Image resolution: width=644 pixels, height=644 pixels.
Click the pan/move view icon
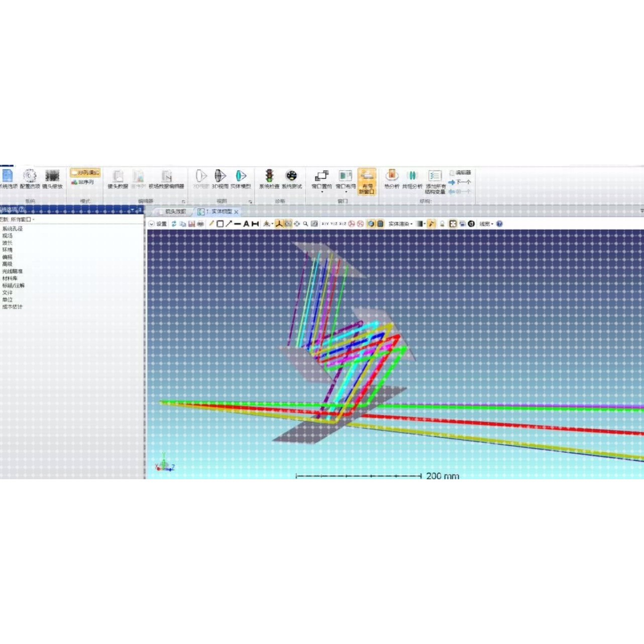(297, 224)
